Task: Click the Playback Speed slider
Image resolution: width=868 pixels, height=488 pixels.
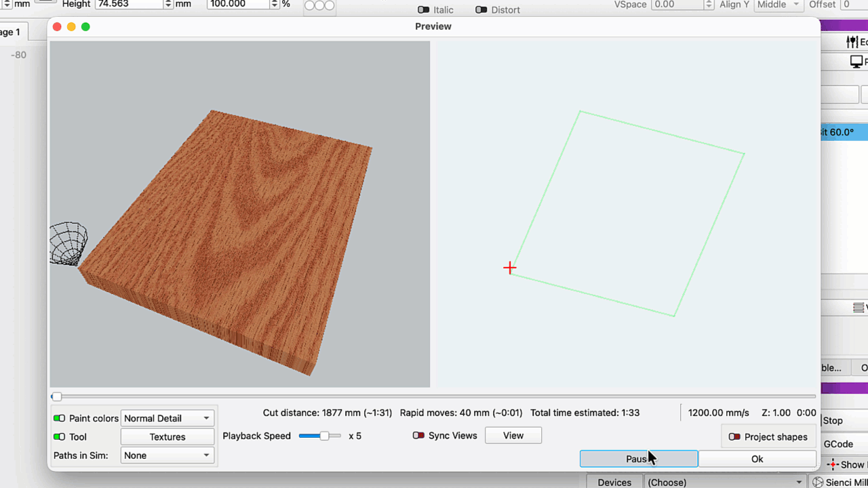Action: point(319,436)
